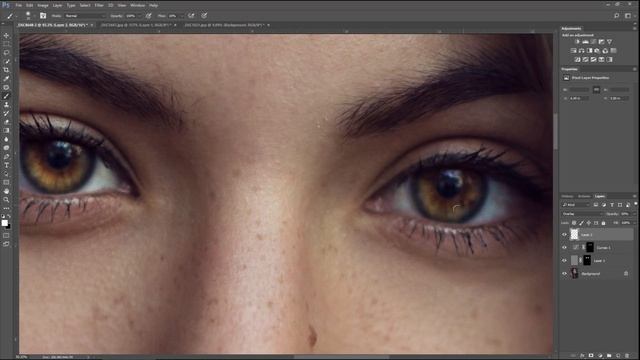Add a Curves adjustment layer
The height and width of the screenshot is (360, 640).
click(x=593, y=42)
